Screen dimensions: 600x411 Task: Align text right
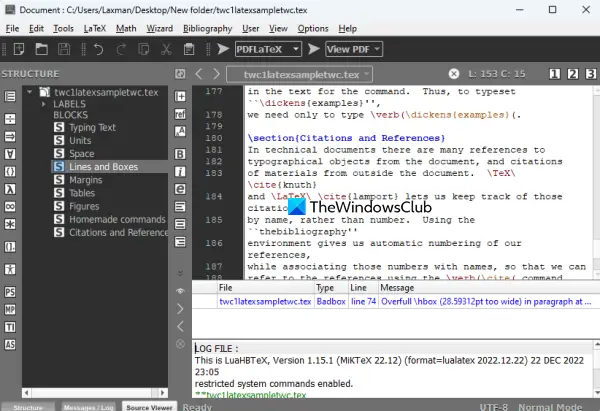click(x=180, y=242)
